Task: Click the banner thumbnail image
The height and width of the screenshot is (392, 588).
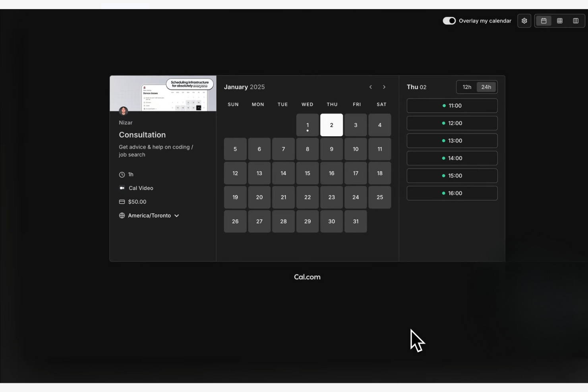Action: (x=163, y=93)
